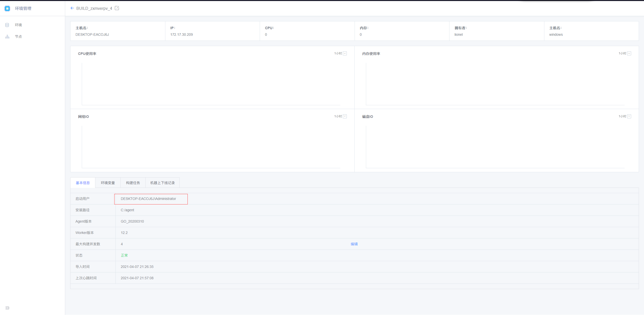Click the CPU使用率 chart title
Screen dimensions: 644x315
87,54
